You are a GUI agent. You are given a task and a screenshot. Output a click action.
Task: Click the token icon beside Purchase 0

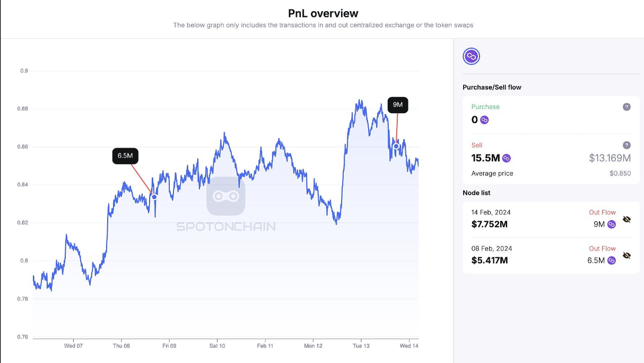coord(484,120)
